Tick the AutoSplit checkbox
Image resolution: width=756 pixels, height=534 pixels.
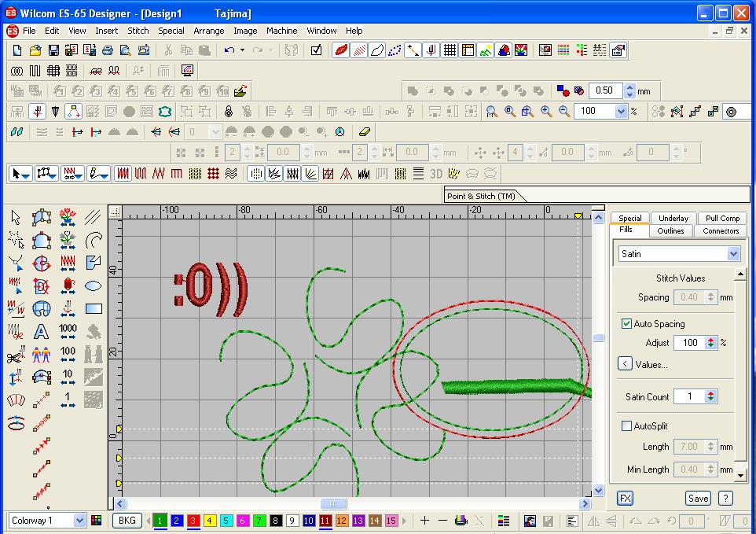626,425
